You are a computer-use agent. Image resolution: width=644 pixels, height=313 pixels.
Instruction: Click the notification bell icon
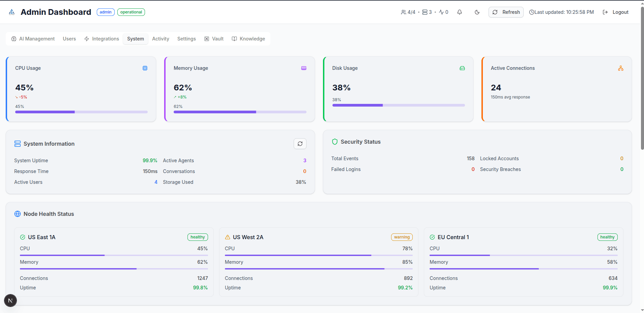tap(459, 12)
